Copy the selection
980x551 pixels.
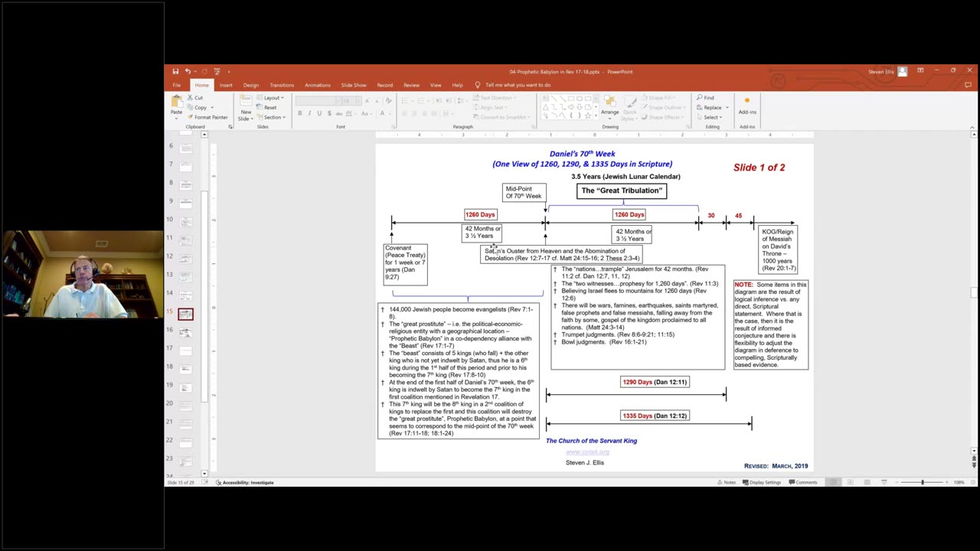coord(195,107)
